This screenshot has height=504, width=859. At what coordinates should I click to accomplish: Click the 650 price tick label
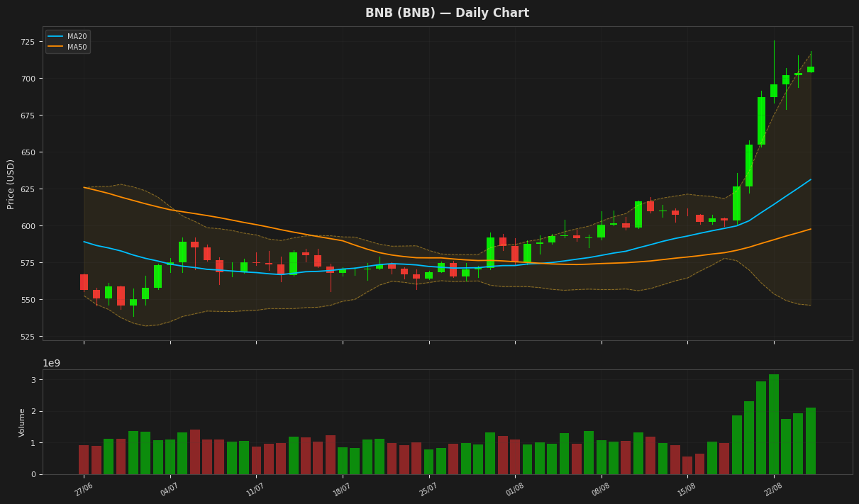(27, 152)
